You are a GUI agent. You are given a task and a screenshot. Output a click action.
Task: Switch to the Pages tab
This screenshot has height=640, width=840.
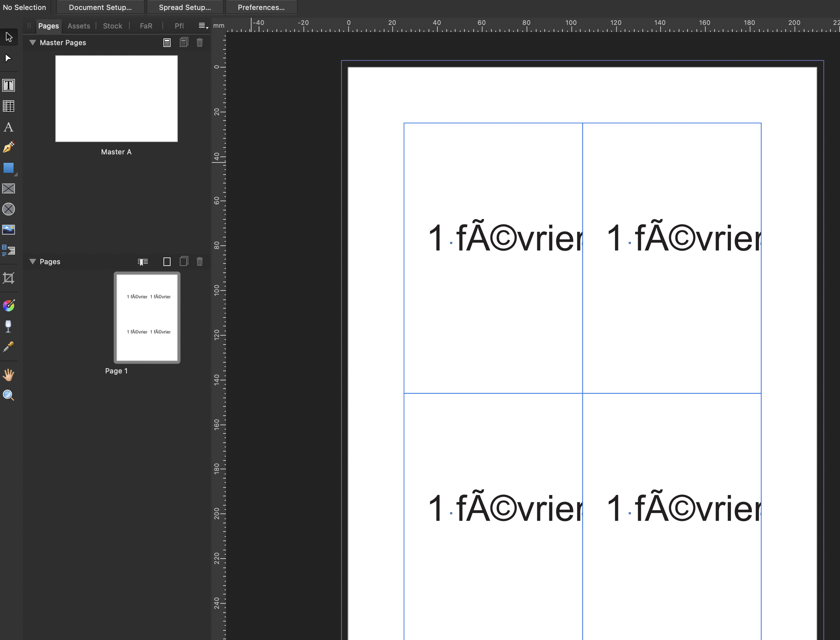click(48, 26)
